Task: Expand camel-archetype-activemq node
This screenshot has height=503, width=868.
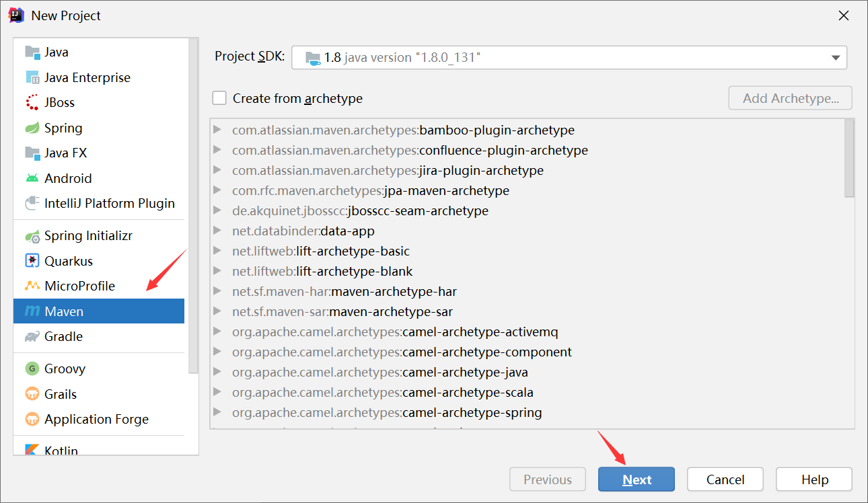Action: point(217,332)
